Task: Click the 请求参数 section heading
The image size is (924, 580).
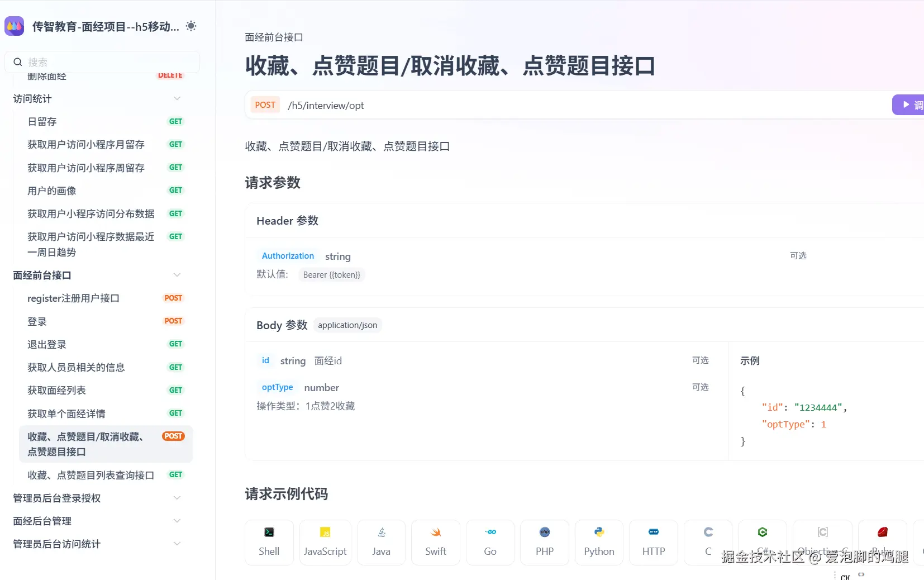Action: [x=273, y=183]
